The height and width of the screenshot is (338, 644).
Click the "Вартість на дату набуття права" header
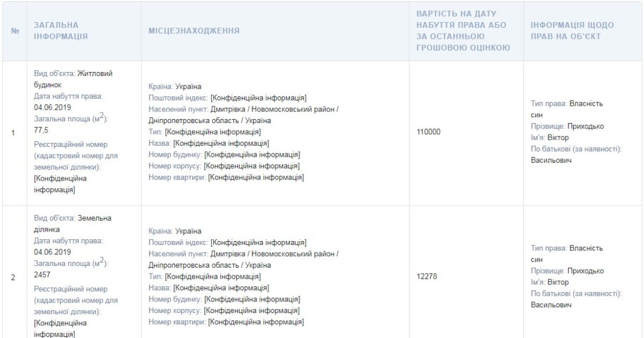[463, 31]
